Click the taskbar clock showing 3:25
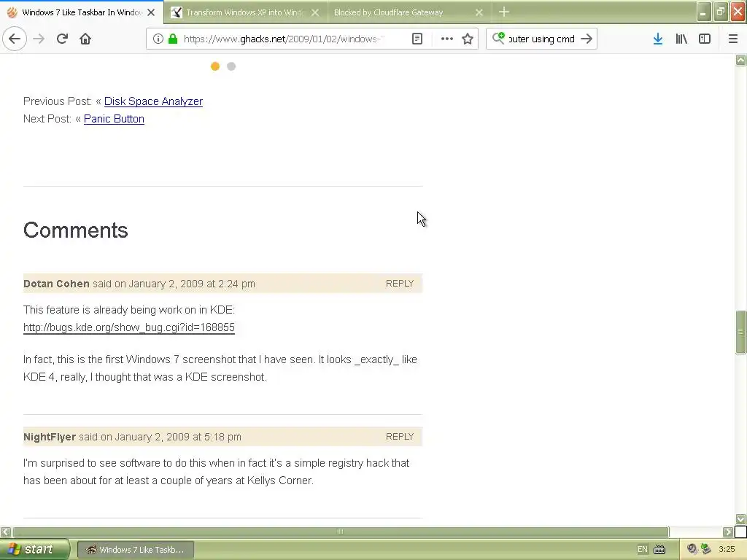This screenshot has height=560, width=747. click(x=727, y=550)
